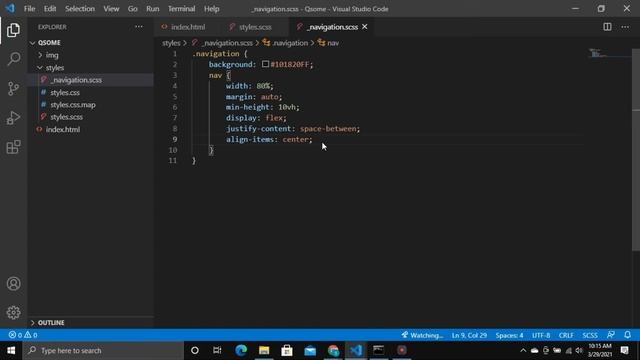Open File Explorer from the taskbar
Viewport: 640px width, 360px height.
tap(264, 350)
